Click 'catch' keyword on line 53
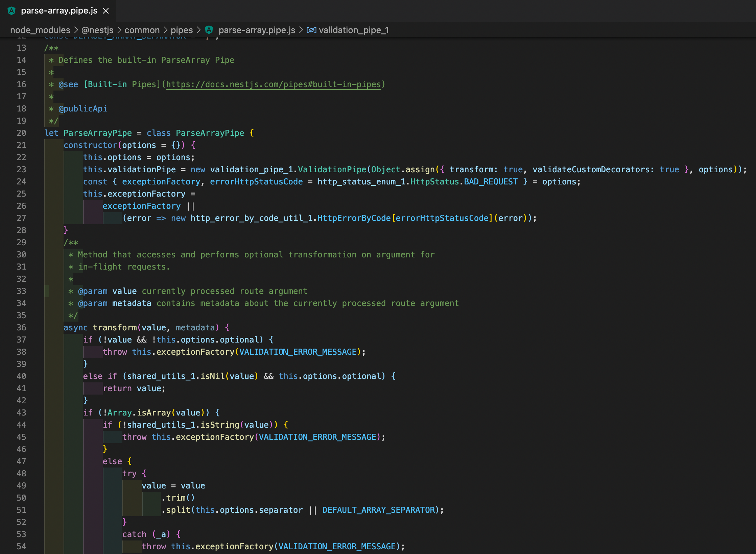Screen dimensions: 756x554 135,534
